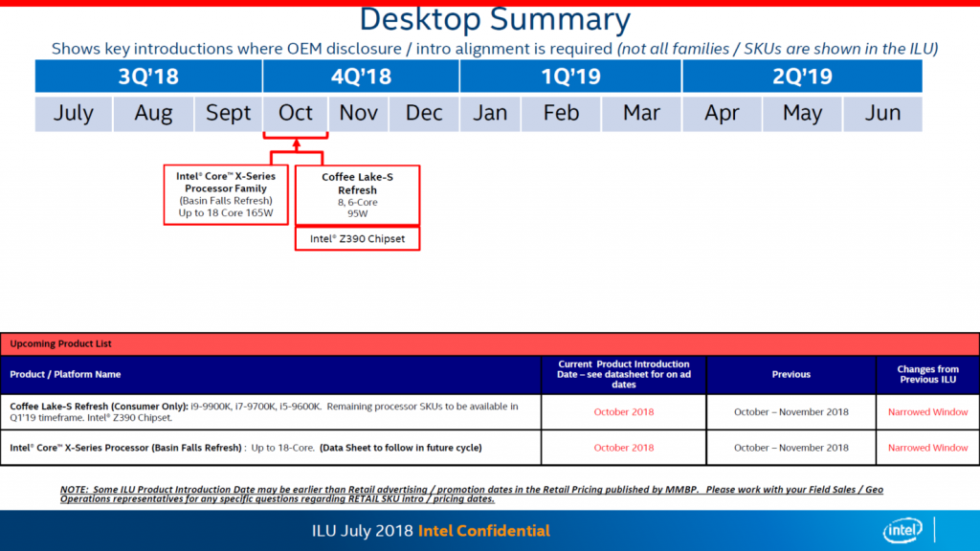Click the Narrowed Window text for Coffee Lake-S
980x551 pixels.
pos(927,412)
